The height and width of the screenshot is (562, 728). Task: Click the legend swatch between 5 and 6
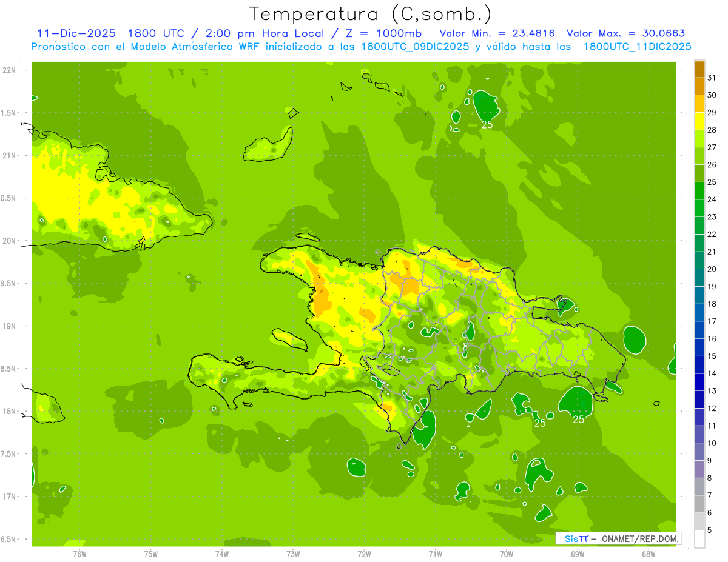(699, 521)
